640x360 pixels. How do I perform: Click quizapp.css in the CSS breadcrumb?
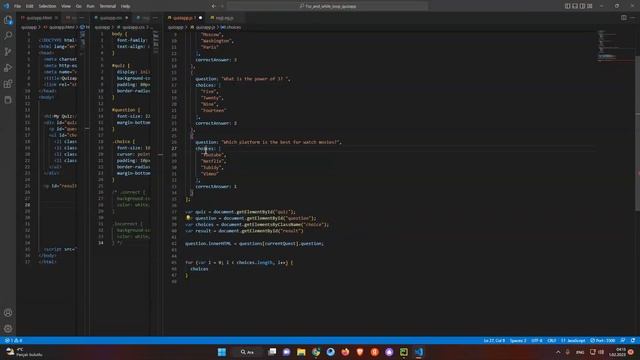133,27
